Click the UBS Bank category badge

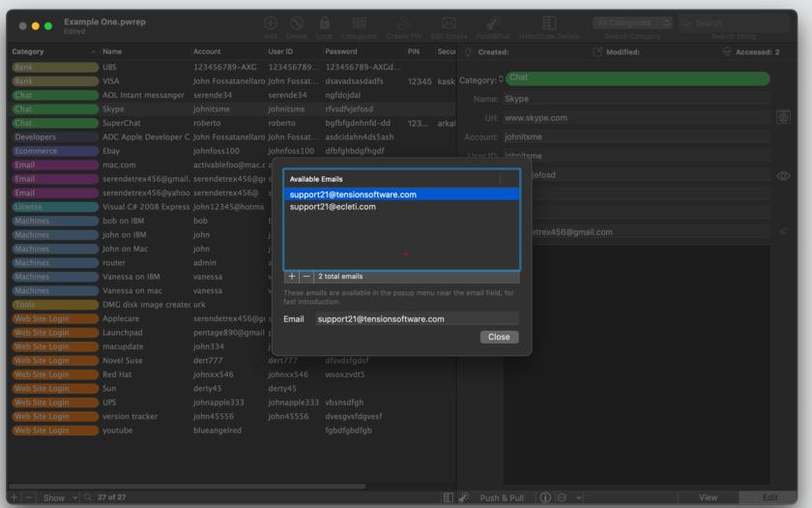coord(55,68)
